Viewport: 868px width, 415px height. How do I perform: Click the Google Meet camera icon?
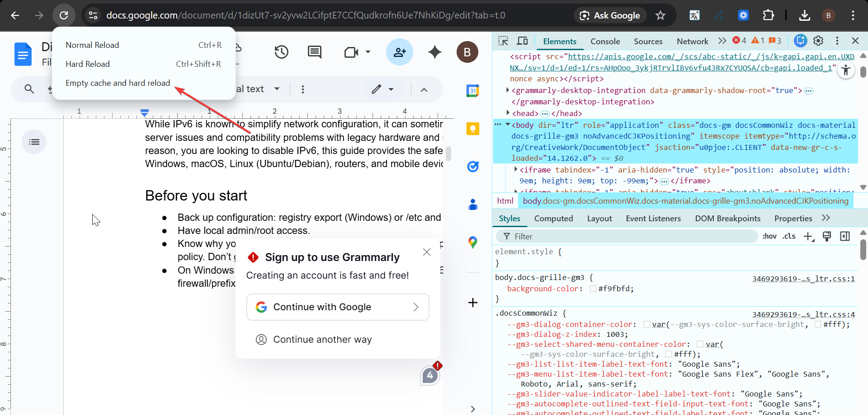pyautogui.click(x=351, y=52)
